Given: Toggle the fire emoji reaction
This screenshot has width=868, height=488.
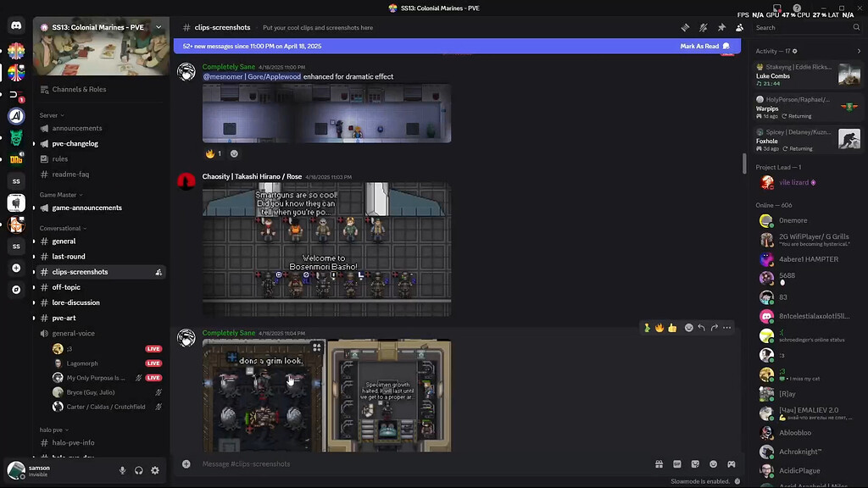Looking at the screenshot, I should coord(213,153).
